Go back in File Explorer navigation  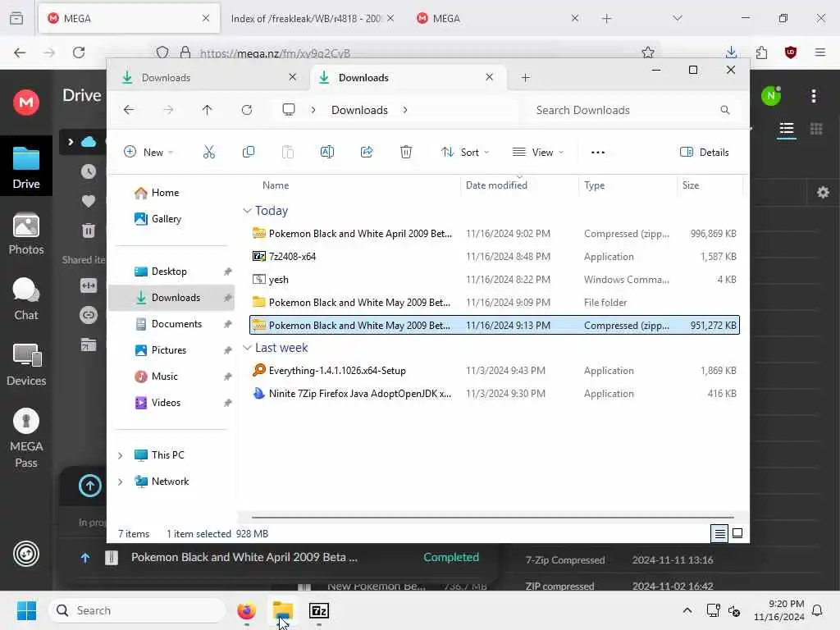(x=129, y=110)
